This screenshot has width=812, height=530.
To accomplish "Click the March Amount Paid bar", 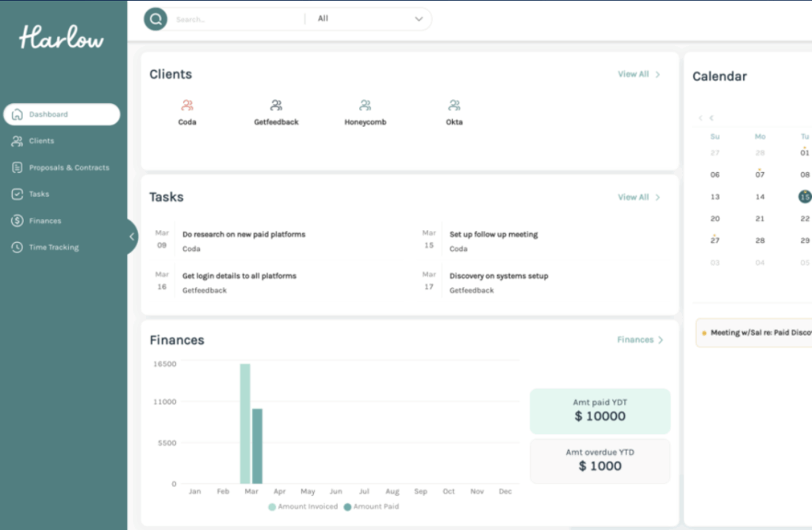I will [257, 446].
